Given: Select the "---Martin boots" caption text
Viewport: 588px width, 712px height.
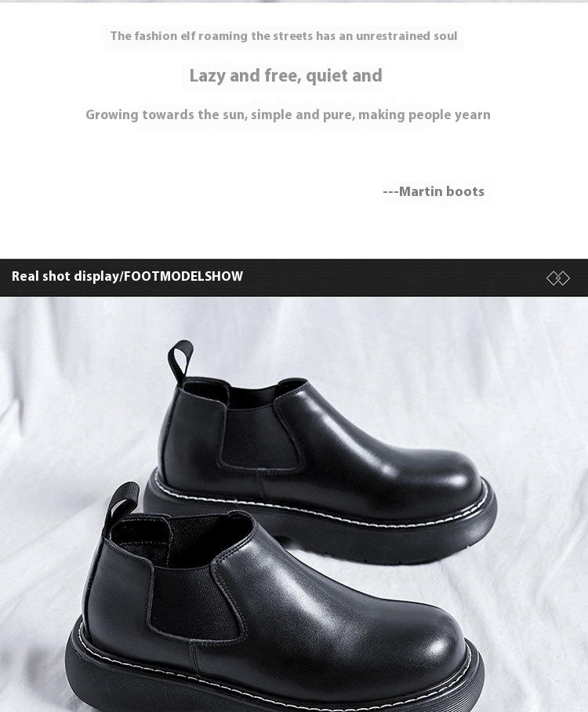Looking at the screenshot, I should coord(434,191).
